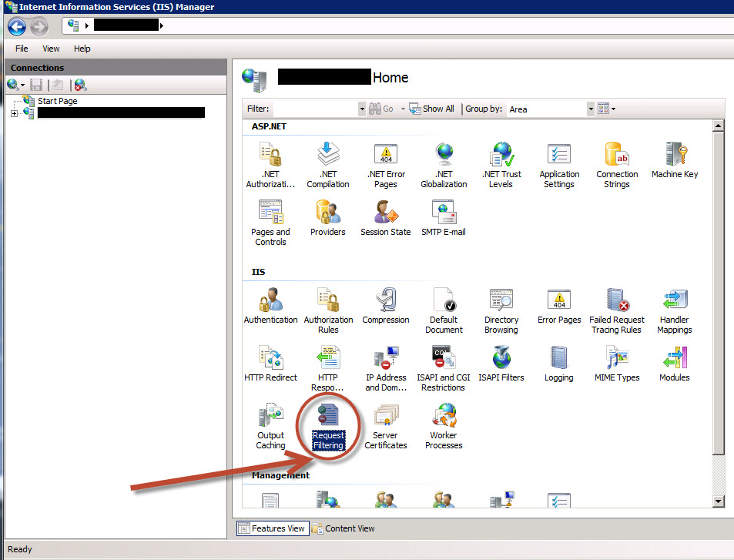Open the View menu

51,49
